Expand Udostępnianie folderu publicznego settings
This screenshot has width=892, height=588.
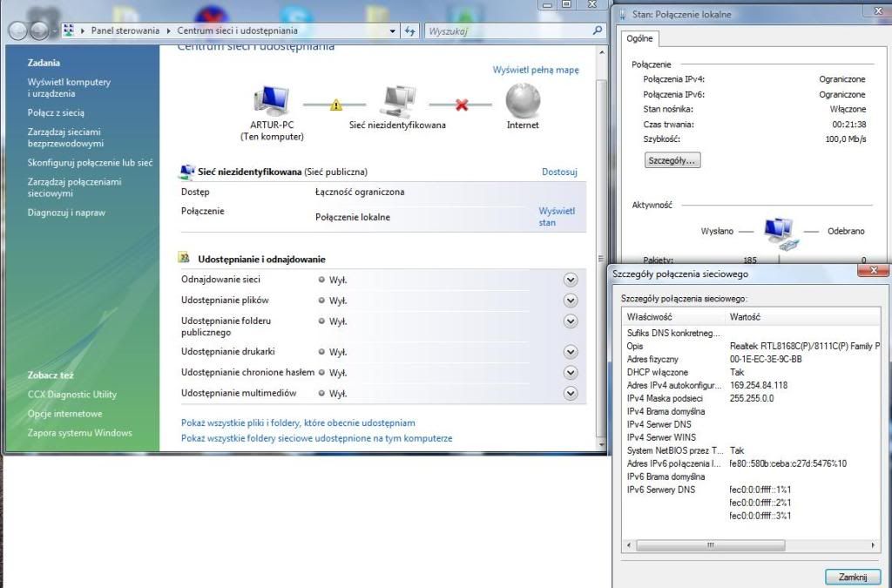[x=571, y=321]
